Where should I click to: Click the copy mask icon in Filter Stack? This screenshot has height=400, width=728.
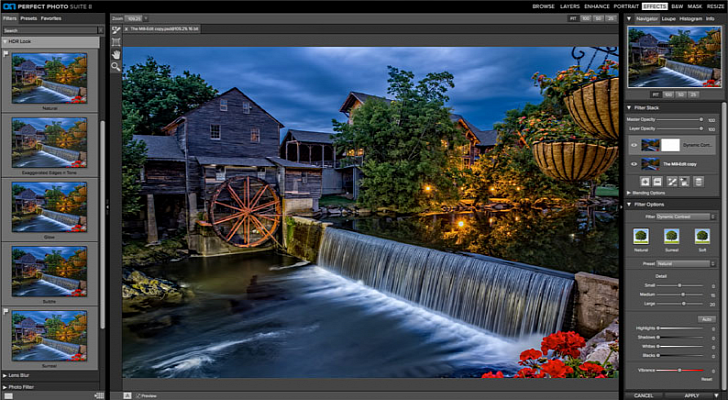pos(684,181)
